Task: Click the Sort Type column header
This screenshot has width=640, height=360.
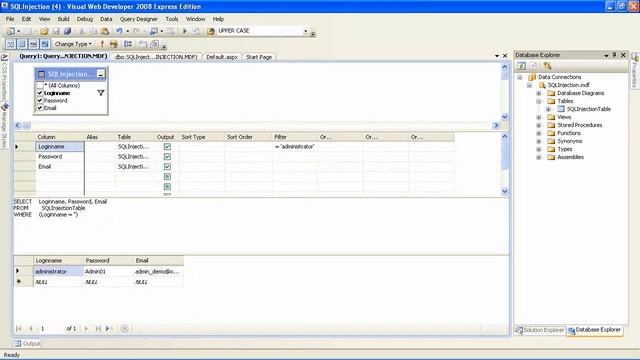Action: tap(201, 137)
